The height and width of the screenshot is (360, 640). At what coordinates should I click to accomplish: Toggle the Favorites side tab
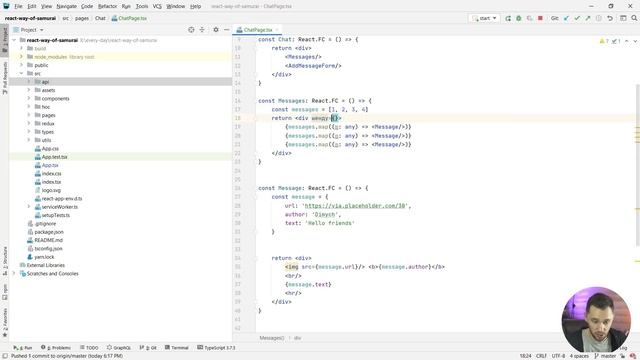(x=4, y=322)
